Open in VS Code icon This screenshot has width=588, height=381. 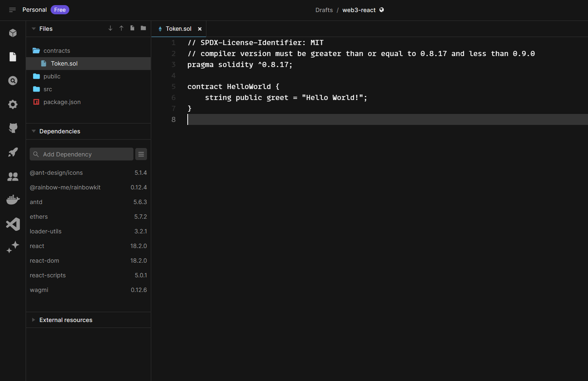pyautogui.click(x=13, y=224)
